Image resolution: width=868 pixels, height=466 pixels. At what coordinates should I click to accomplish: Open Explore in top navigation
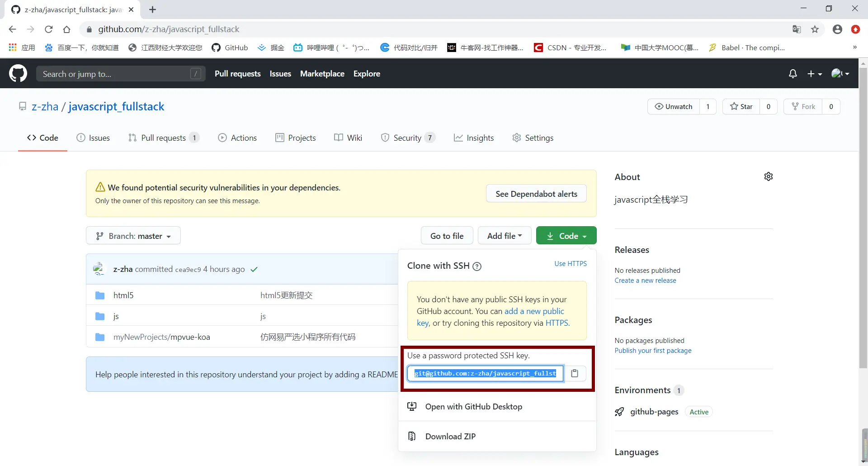tap(367, 74)
